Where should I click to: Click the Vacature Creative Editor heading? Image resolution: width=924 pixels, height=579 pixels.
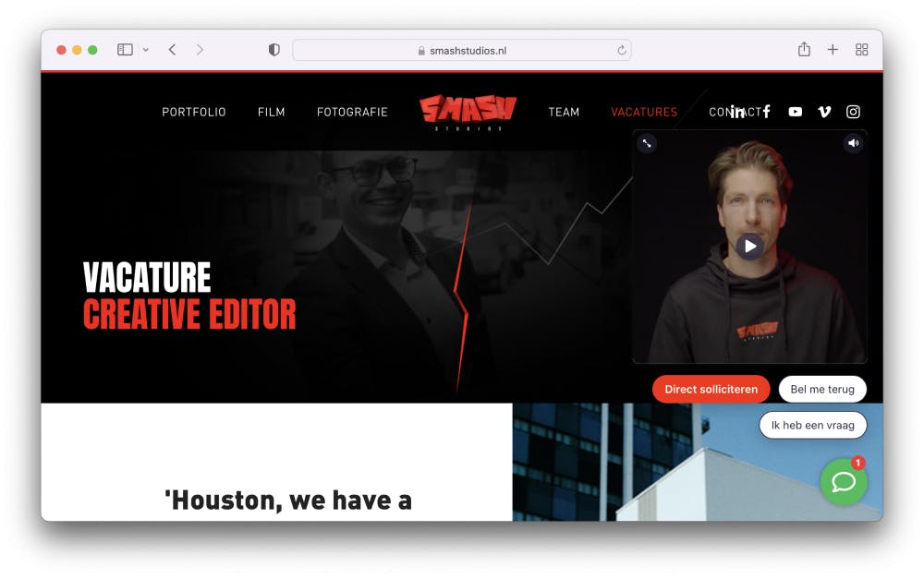189,296
